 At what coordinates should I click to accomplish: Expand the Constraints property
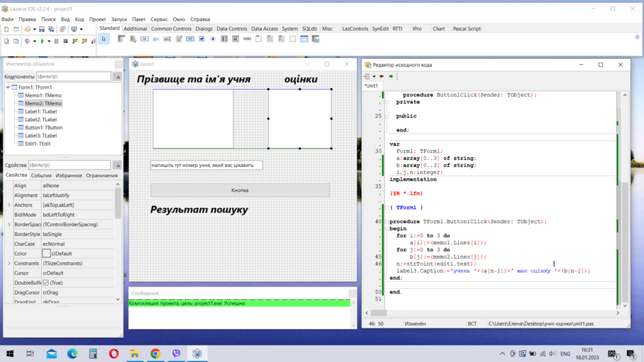tap(9, 263)
